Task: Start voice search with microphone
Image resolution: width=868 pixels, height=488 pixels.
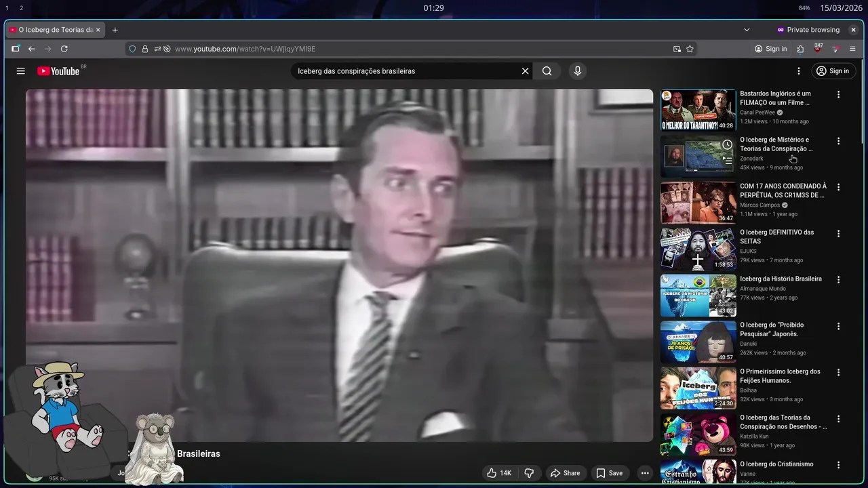Action: tap(578, 71)
